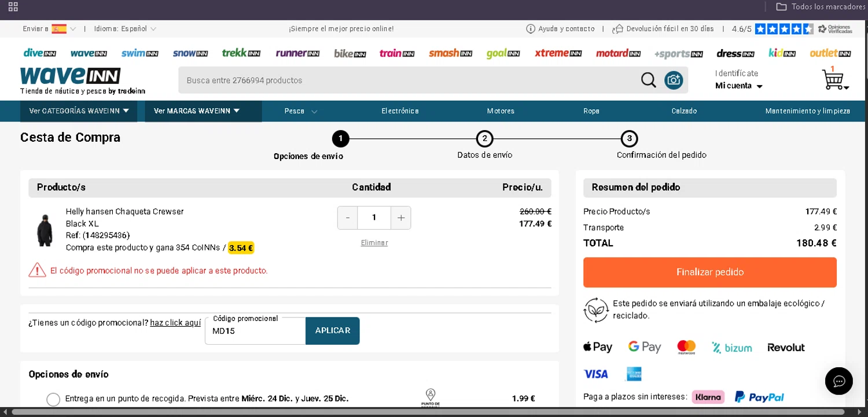Open the swiminn store logo
The width and height of the screenshot is (868, 417).
click(x=139, y=53)
